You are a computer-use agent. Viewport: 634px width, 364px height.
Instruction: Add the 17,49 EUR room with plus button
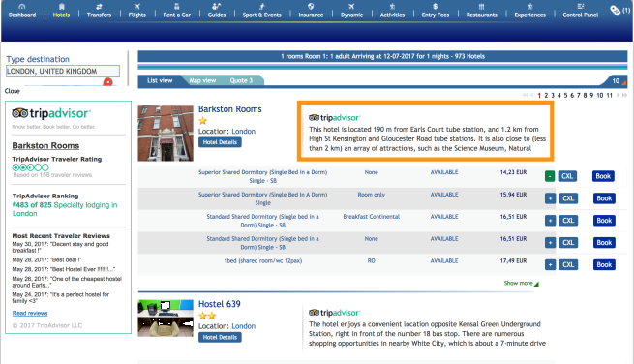550,265
